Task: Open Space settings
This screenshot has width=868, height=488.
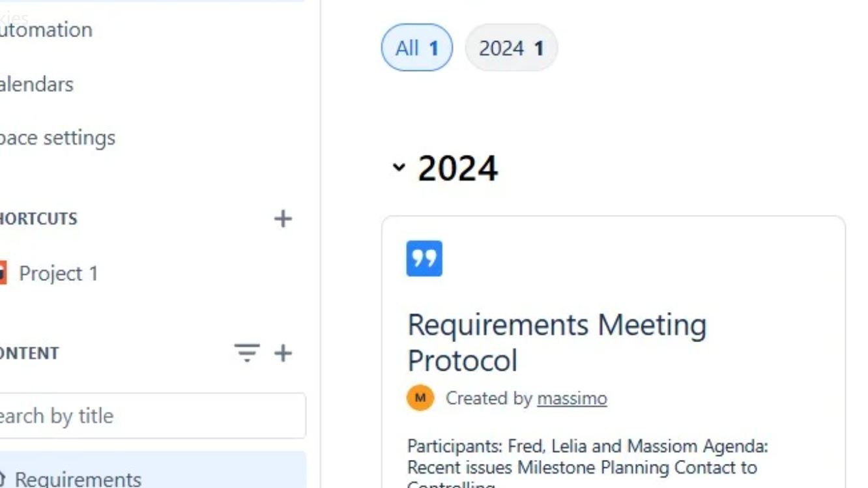Action: (x=57, y=137)
